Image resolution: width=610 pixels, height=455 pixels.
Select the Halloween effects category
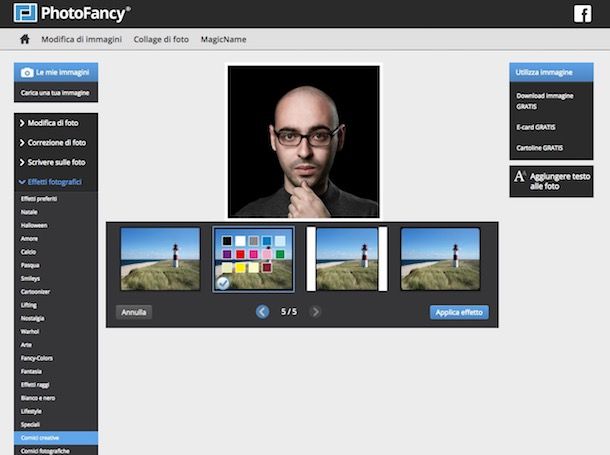point(34,225)
